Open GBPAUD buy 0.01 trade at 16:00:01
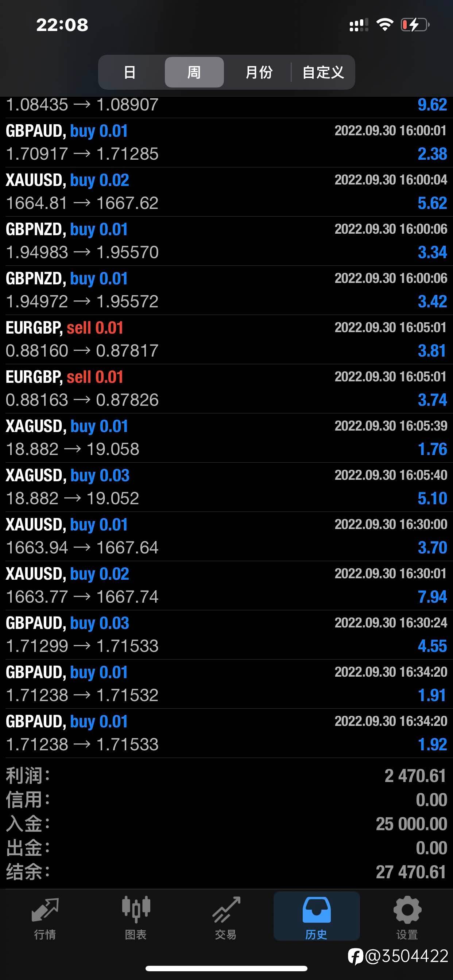The image size is (453, 980). [226, 143]
